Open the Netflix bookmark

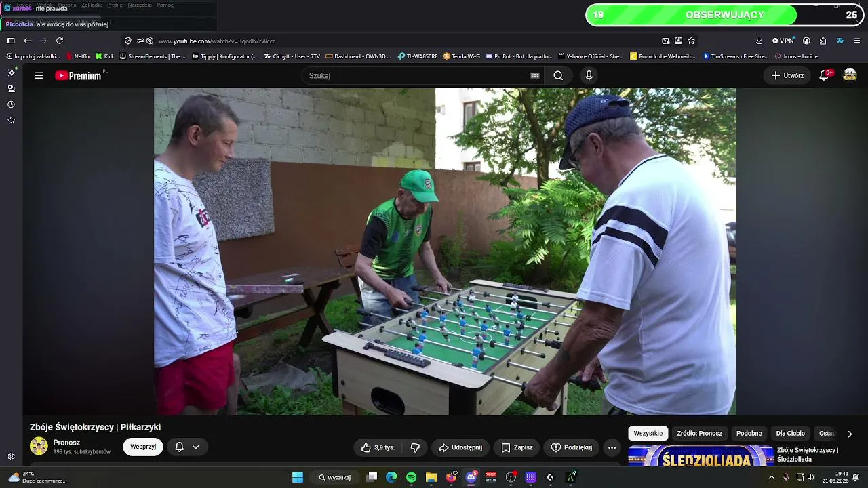click(78, 56)
